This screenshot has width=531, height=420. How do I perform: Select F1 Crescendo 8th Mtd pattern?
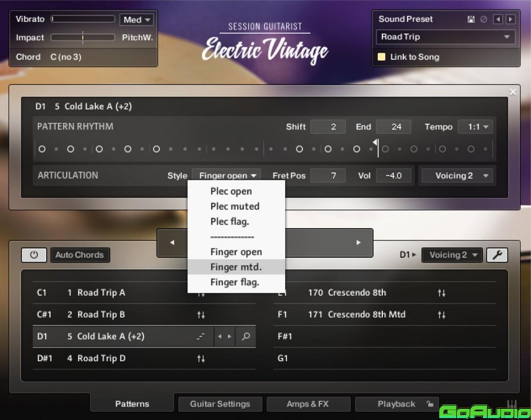point(385,315)
